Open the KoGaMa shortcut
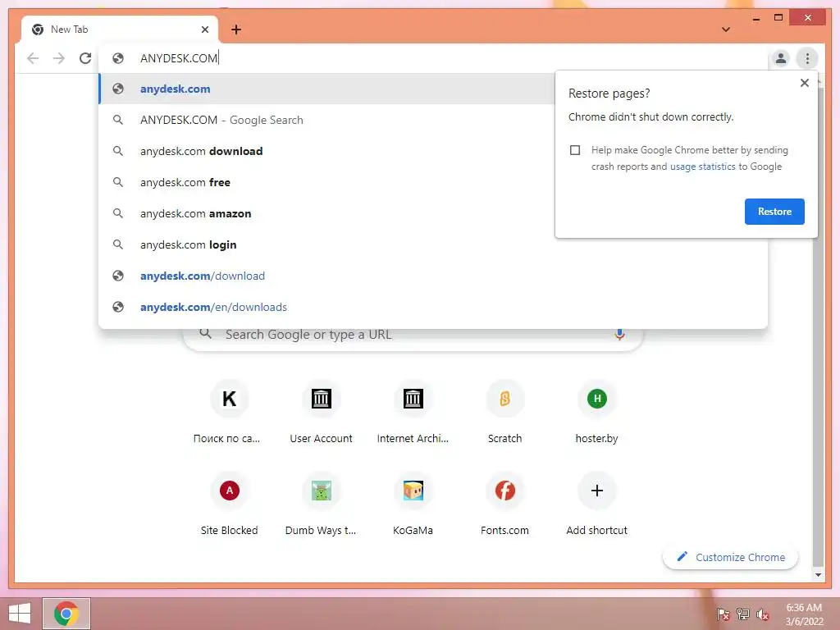The height and width of the screenshot is (630, 840). [x=413, y=504]
